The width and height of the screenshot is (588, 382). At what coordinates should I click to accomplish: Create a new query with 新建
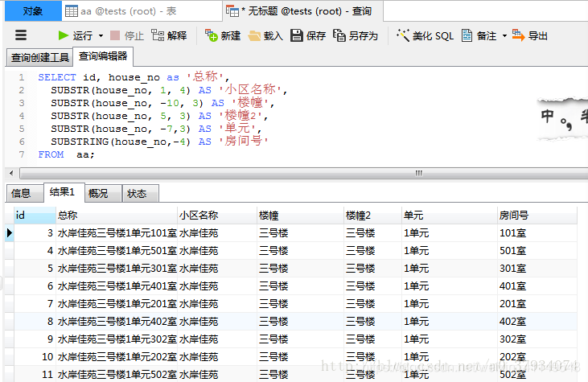click(223, 35)
